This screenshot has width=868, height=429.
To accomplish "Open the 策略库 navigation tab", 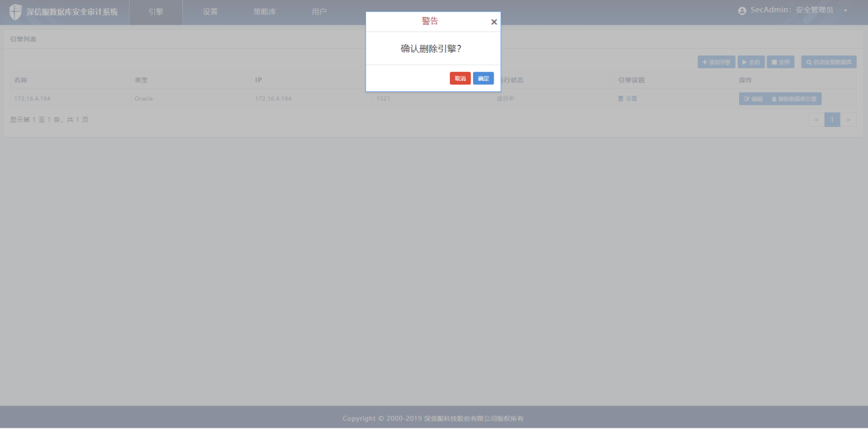I will (x=265, y=12).
